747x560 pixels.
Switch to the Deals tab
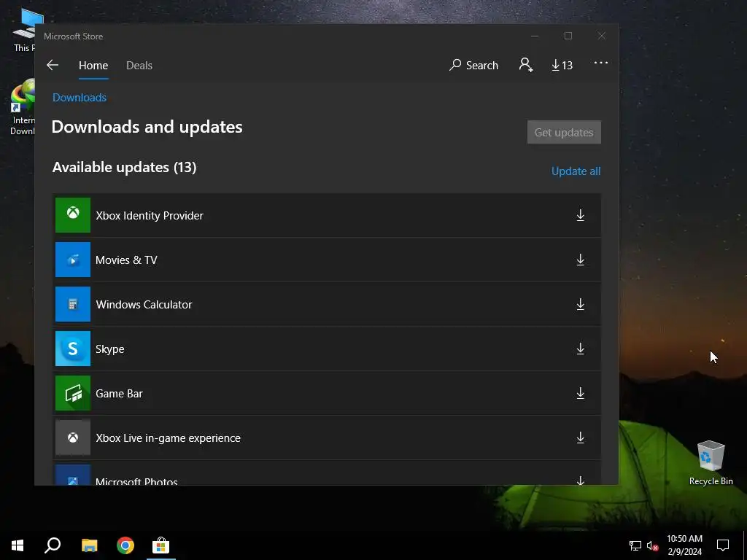(x=139, y=65)
